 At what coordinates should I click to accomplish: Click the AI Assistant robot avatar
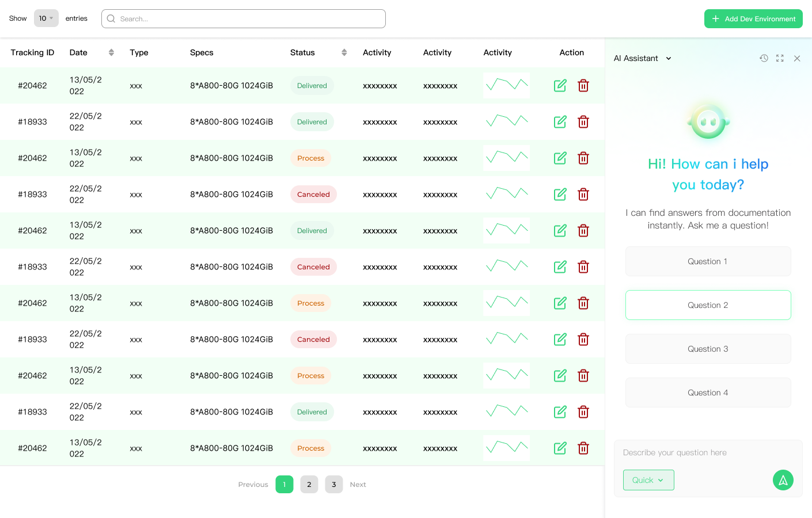pos(708,121)
